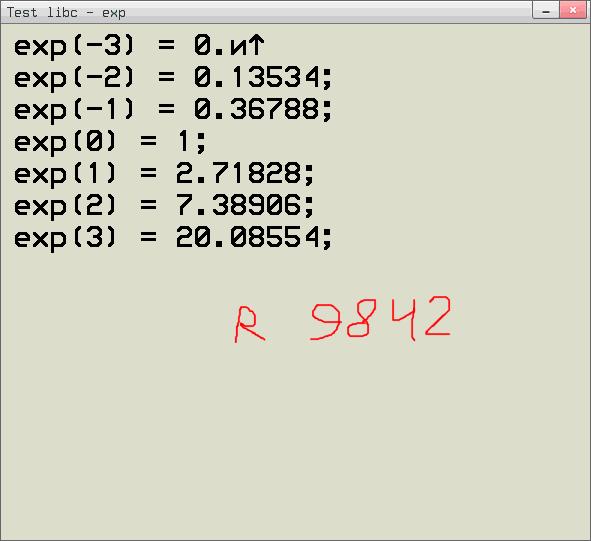Click the exp(-3) output line

coord(139,46)
